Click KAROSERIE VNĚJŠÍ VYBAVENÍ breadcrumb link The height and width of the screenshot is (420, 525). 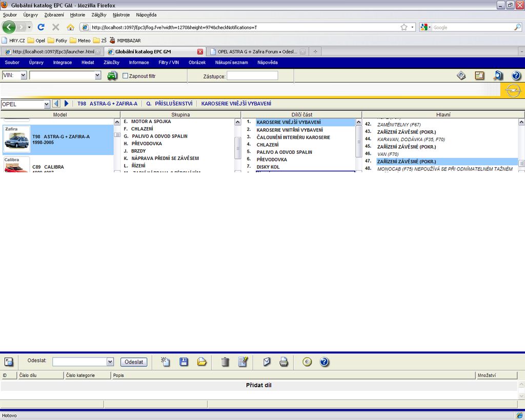click(236, 104)
